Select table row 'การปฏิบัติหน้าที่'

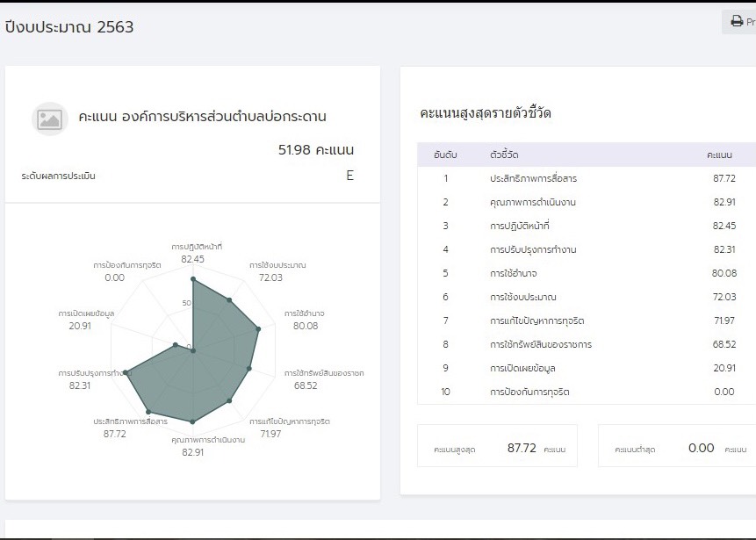tap(587, 226)
